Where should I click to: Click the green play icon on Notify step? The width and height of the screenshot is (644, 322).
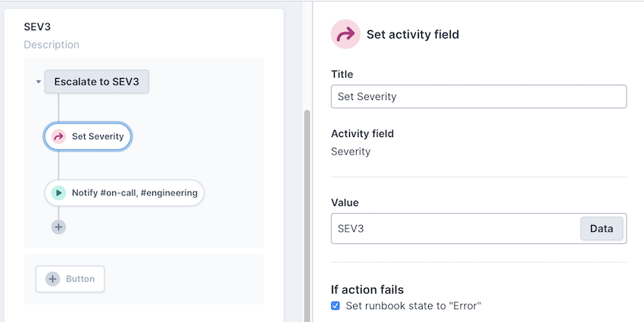click(x=58, y=193)
